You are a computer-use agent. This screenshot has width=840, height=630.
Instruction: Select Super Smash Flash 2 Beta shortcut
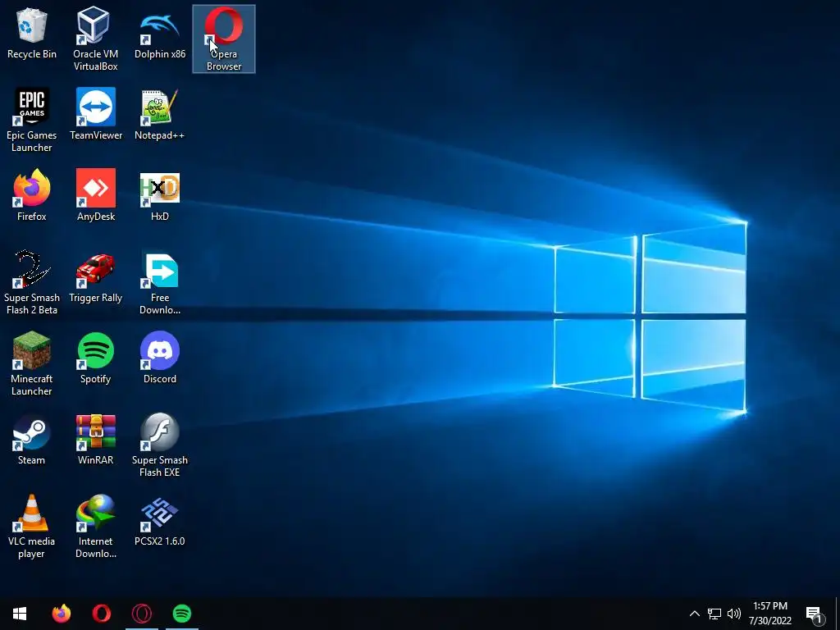tap(32, 283)
